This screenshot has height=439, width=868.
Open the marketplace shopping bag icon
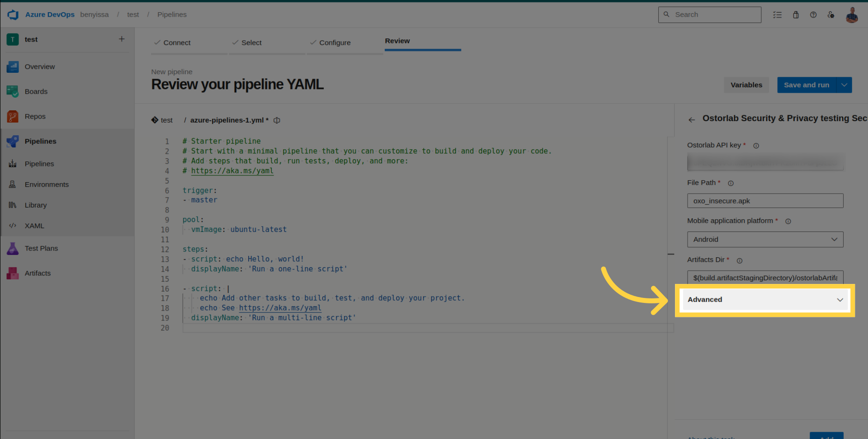tap(796, 14)
